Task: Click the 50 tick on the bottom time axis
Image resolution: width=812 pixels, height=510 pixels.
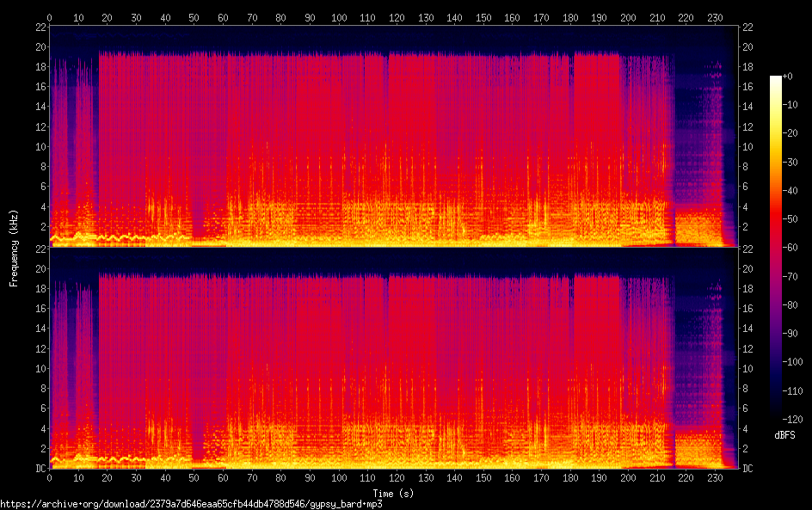Action: (x=194, y=477)
